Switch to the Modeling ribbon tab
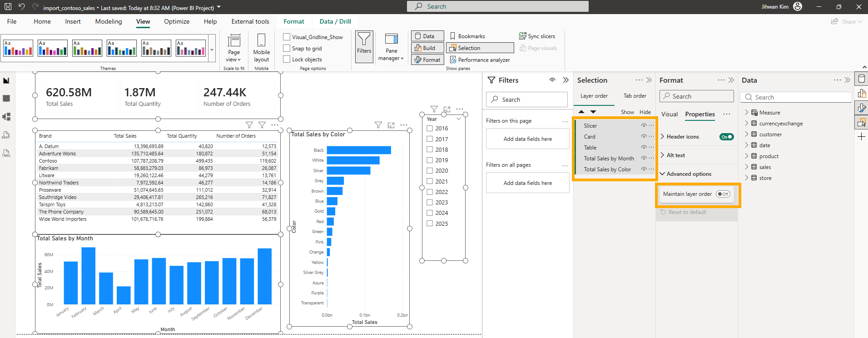This screenshot has height=338, width=868. pos(109,21)
